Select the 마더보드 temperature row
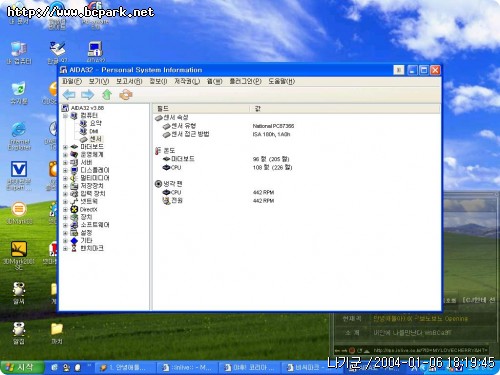500x375 pixels. click(179, 159)
